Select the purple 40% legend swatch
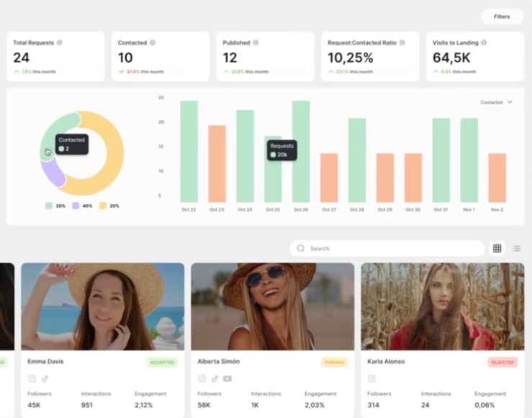The image size is (532, 418). pos(76,206)
